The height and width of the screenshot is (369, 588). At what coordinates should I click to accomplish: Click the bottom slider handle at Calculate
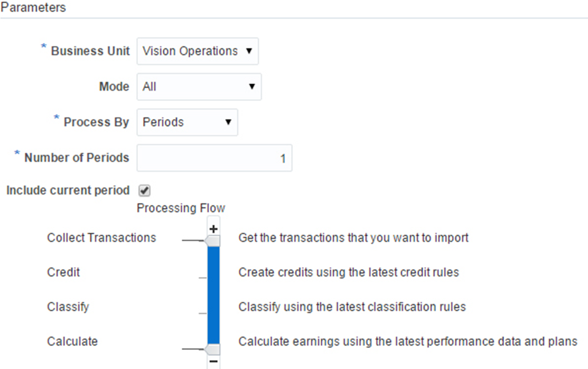[x=213, y=349]
